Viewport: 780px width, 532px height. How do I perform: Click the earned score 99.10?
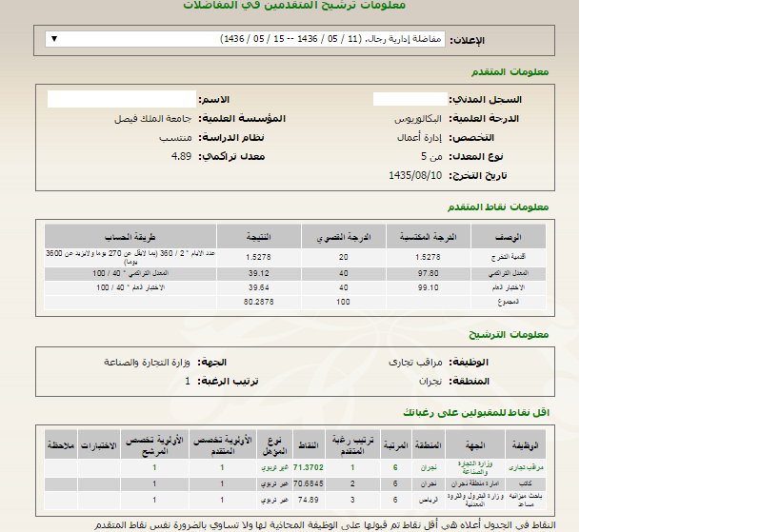[429, 287]
